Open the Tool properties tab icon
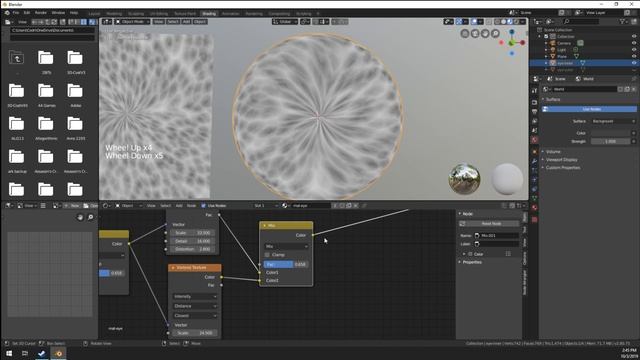640x360 pixels. click(x=534, y=91)
